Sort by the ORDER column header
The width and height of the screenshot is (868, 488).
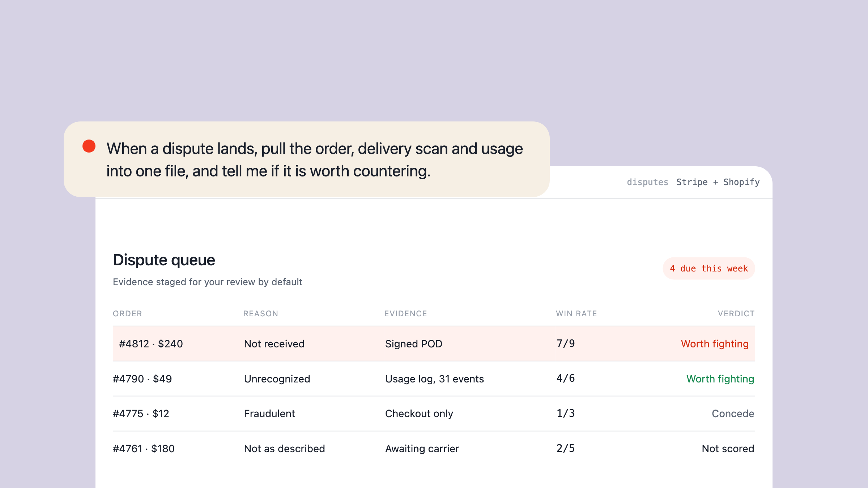(127, 314)
